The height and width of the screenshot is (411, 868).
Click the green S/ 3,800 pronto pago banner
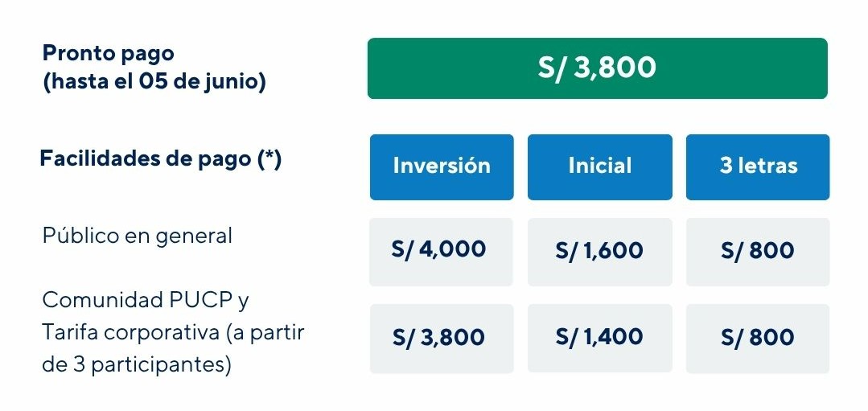pyautogui.click(x=597, y=68)
